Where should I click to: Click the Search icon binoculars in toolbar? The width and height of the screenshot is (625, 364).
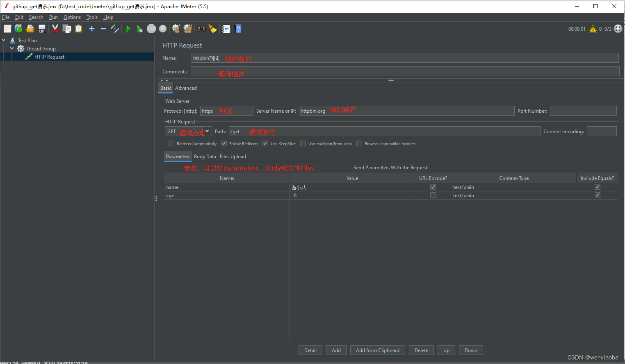point(201,29)
